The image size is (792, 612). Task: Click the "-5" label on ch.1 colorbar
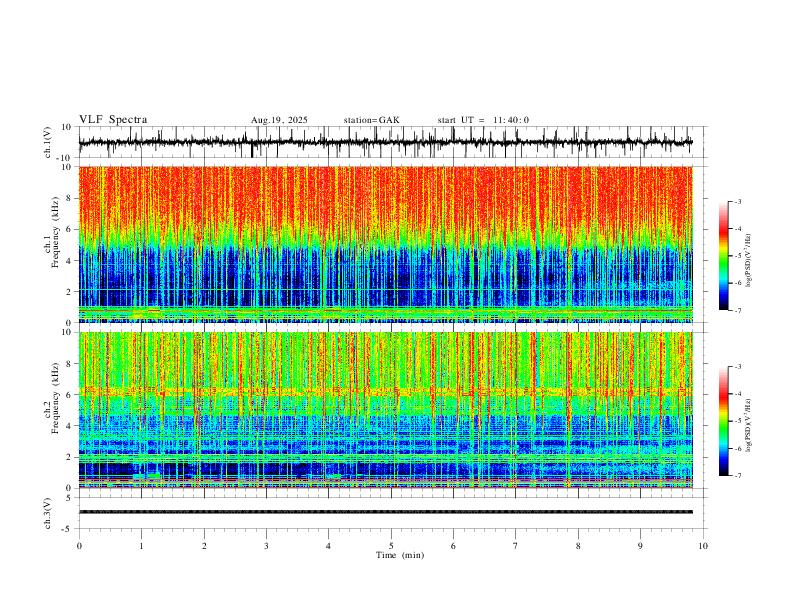pyautogui.click(x=738, y=256)
